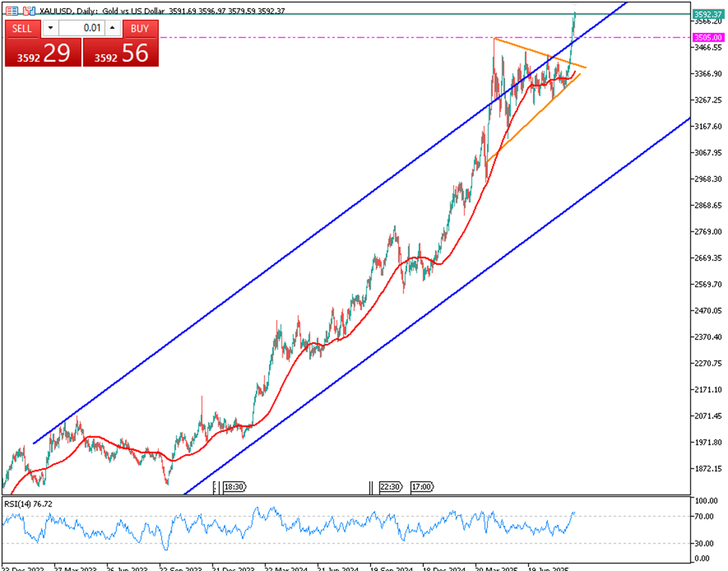The height and width of the screenshot is (571, 728).
Task: Click the BUY button
Action: coord(140,28)
